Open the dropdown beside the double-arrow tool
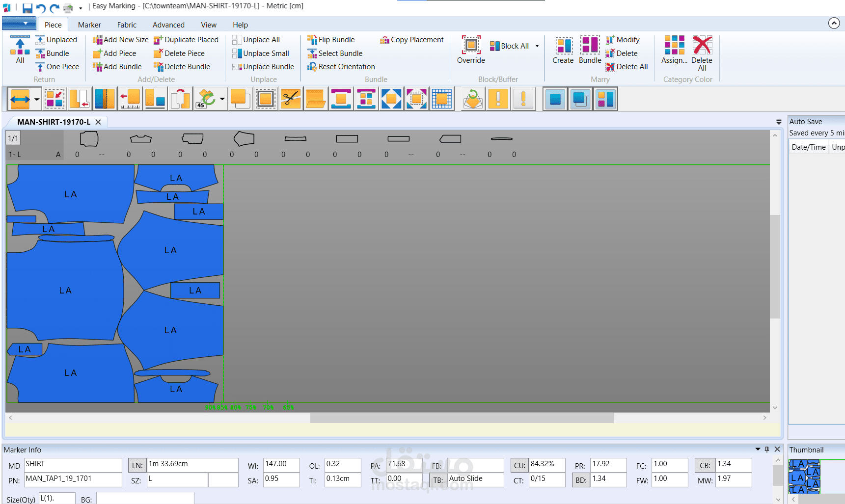The width and height of the screenshot is (845, 504). (37, 99)
